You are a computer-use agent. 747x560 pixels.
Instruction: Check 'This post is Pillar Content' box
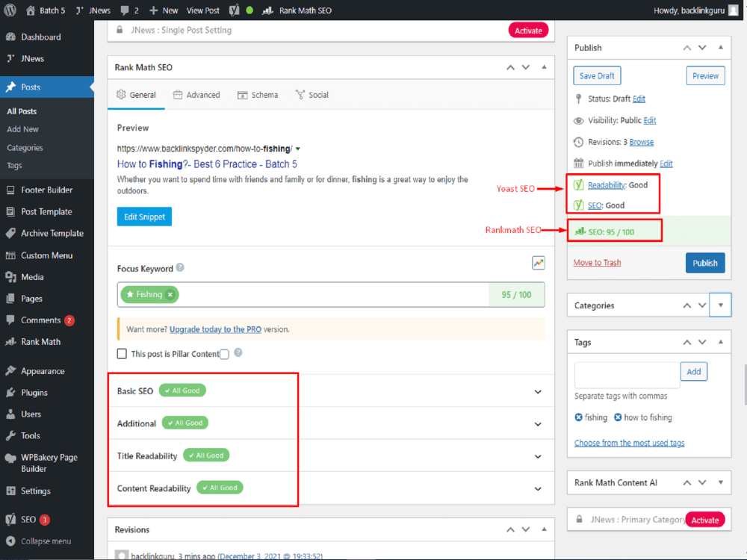pyautogui.click(x=122, y=353)
